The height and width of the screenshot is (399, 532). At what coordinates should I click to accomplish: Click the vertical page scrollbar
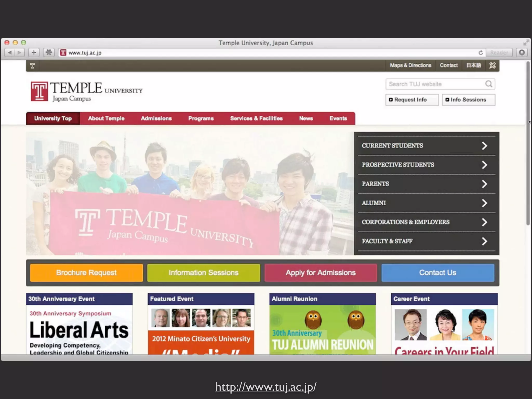[x=528, y=143]
